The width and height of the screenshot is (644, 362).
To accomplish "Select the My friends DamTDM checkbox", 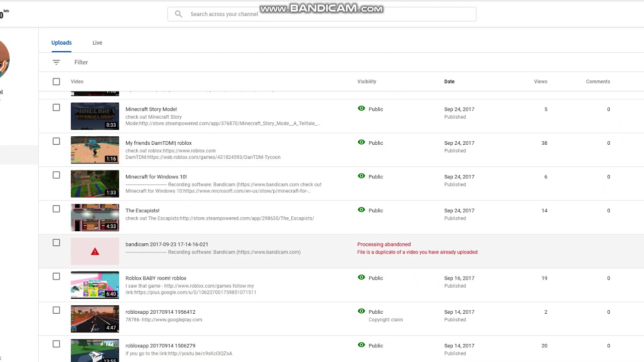I will click(56, 141).
